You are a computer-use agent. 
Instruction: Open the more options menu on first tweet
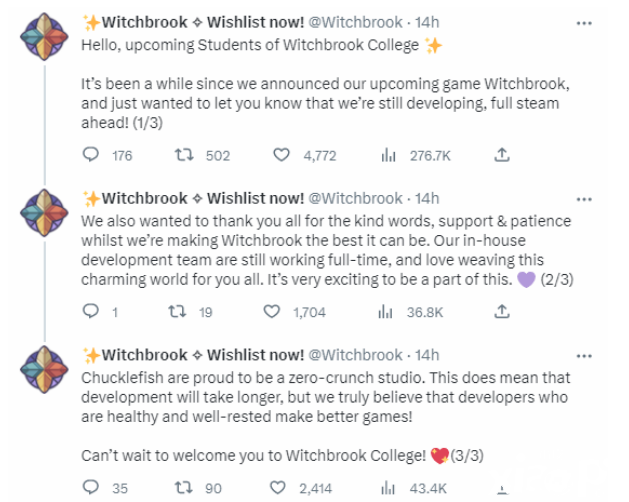click(x=584, y=23)
